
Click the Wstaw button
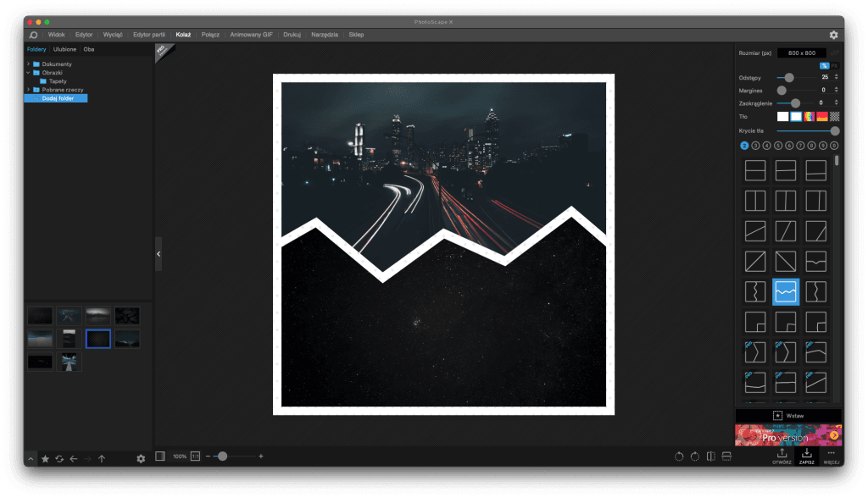(x=787, y=415)
